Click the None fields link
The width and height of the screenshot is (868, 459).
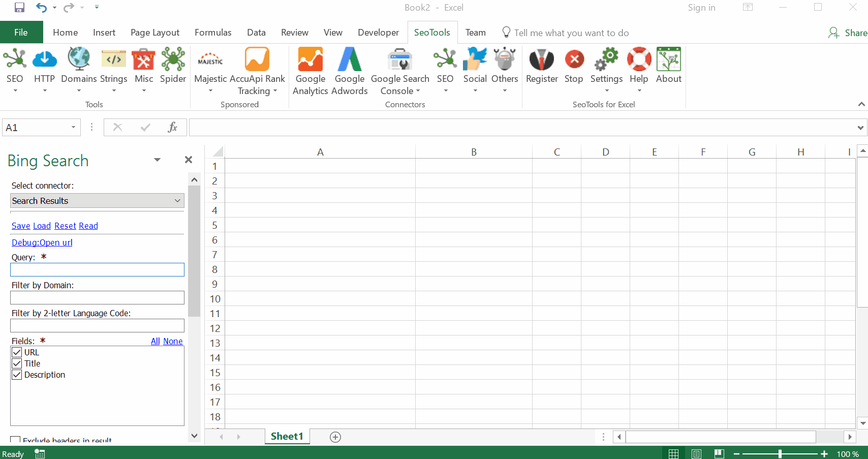pos(173,341)
